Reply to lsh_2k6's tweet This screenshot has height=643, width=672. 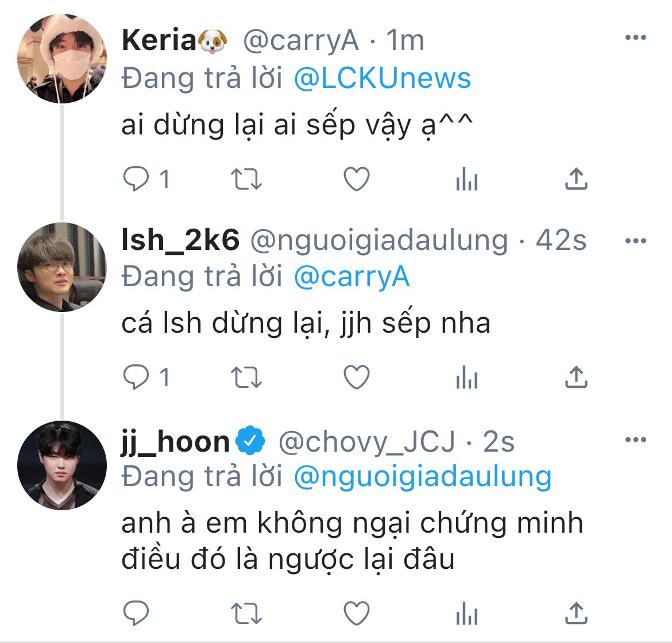coord(137,378)
